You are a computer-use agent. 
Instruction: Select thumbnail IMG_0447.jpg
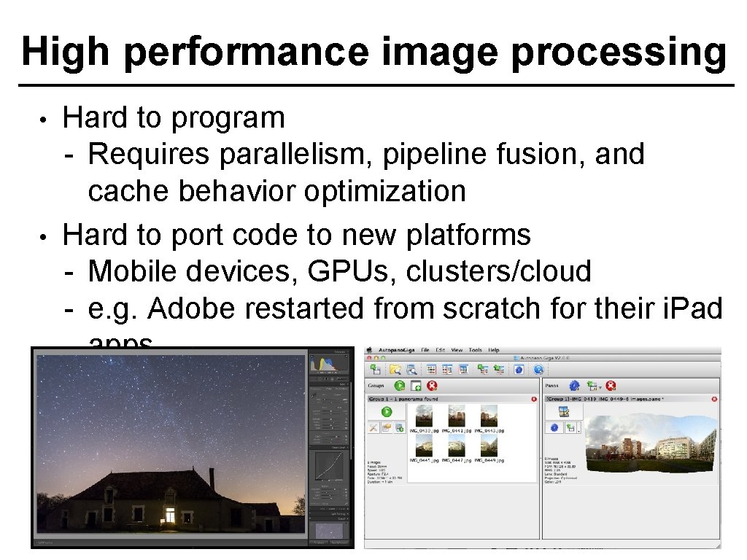(457, 446)
